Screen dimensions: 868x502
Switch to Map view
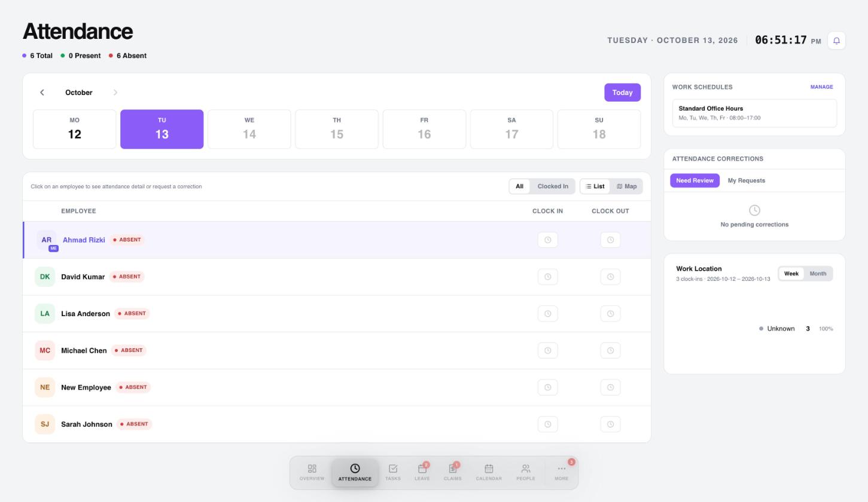(x=626, y=186)
